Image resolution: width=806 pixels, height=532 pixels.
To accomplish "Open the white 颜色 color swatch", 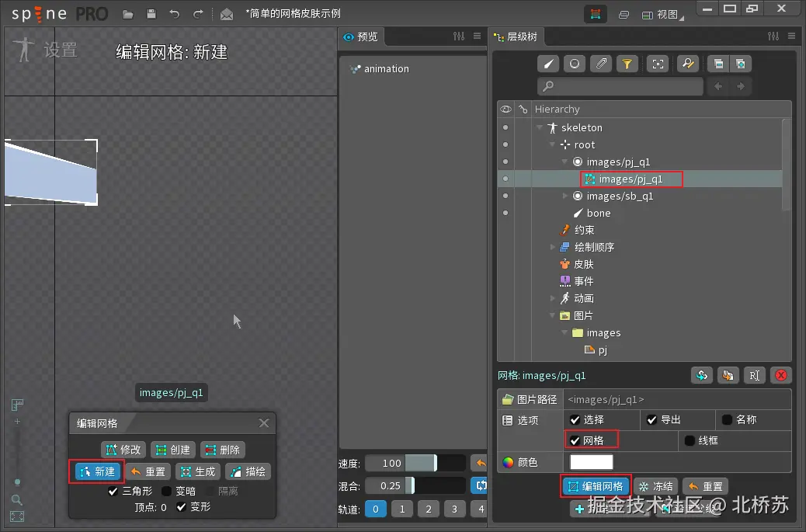I will coord(592,462).
